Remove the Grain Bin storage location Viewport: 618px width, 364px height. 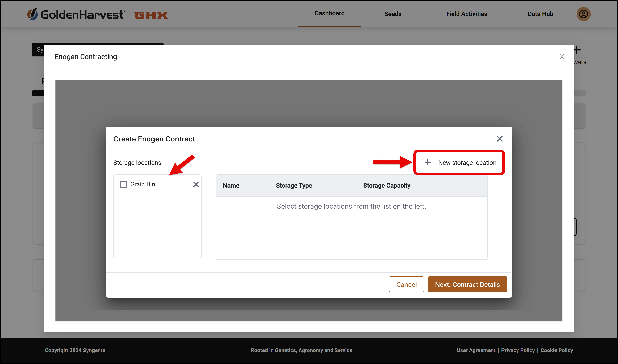[x=196, y=184]
